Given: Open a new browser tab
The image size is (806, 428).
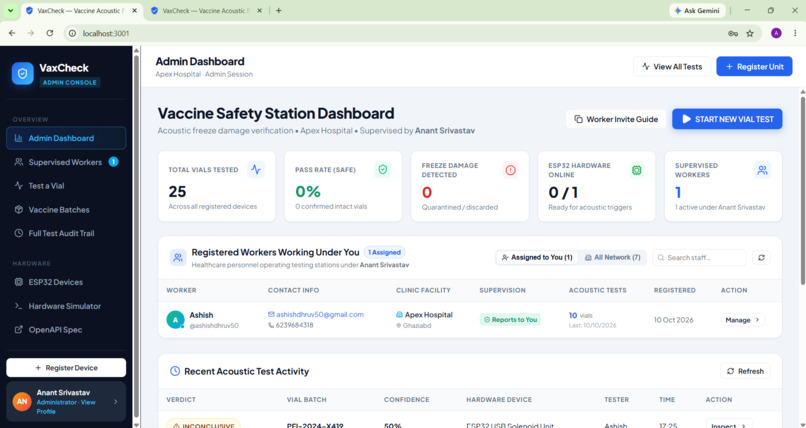Looking at the screenshot, I should (279, 10).
